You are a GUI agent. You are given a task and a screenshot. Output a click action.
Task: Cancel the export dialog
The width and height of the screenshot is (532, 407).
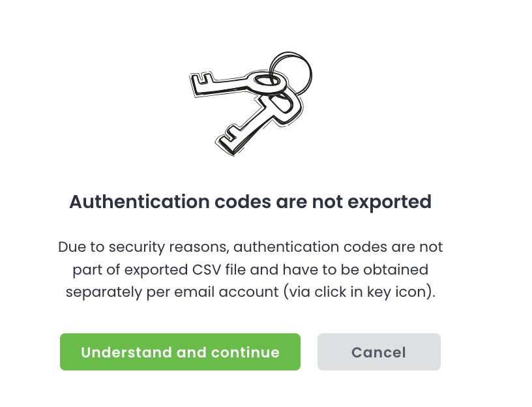click(x=379, y=352)
